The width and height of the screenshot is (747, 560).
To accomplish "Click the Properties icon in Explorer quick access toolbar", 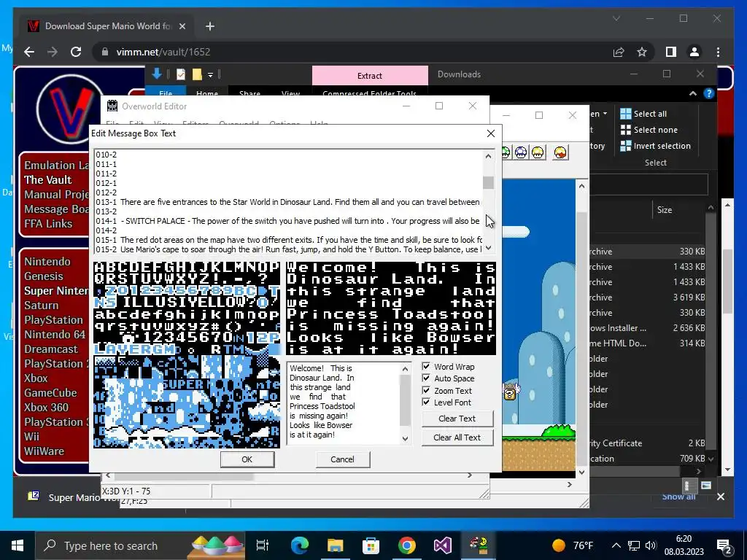I will point(181,74).
